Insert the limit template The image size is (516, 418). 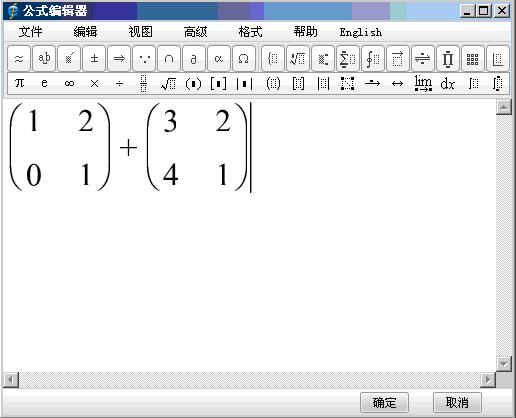(423, 83)
